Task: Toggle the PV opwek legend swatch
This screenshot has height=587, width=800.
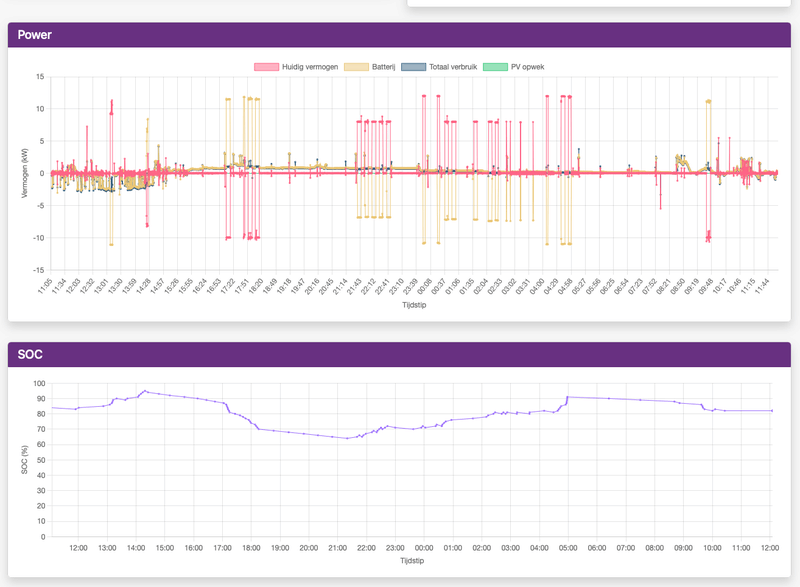Action: (495, 67)
